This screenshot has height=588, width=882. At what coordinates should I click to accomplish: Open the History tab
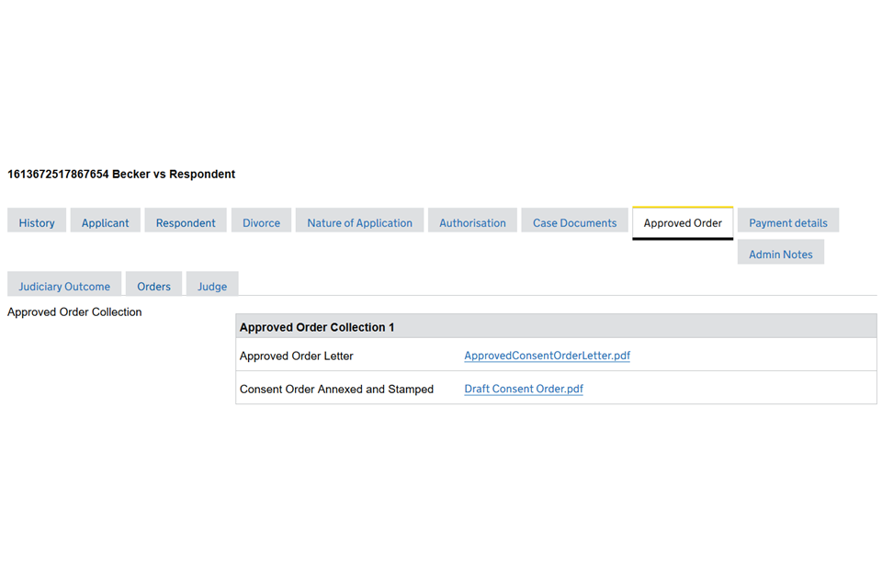[x=37, y=222]
